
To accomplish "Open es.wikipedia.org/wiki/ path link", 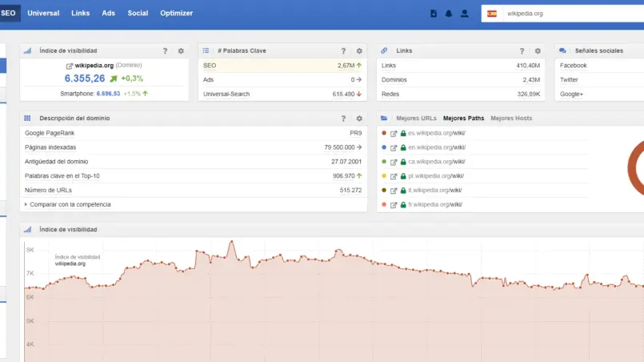I will [437, 133].
